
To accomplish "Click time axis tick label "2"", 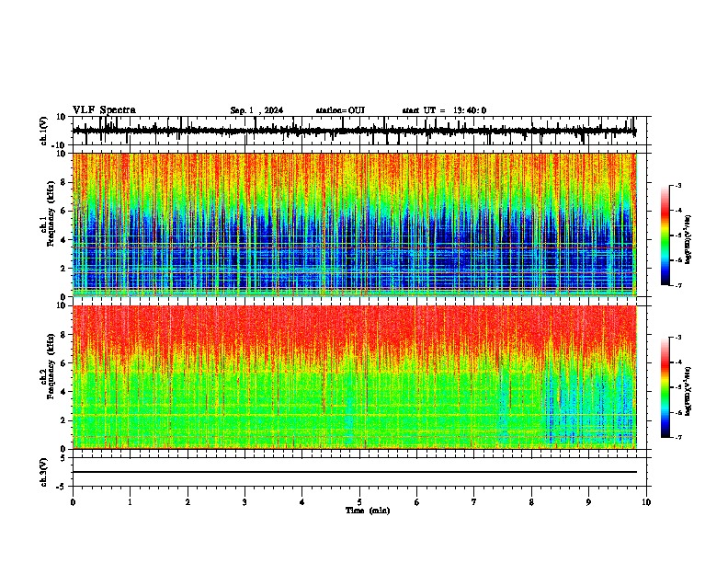I will click(x=188, y=502).
